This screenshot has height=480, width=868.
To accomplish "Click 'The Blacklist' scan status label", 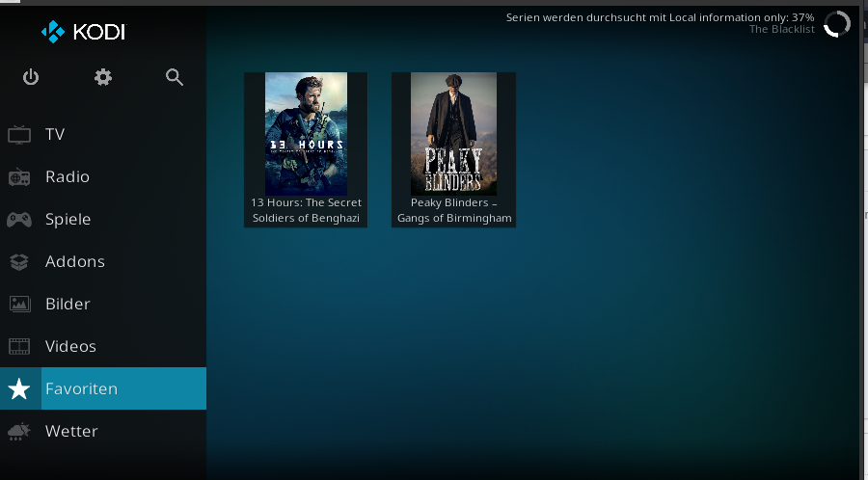I will (781, 29).
